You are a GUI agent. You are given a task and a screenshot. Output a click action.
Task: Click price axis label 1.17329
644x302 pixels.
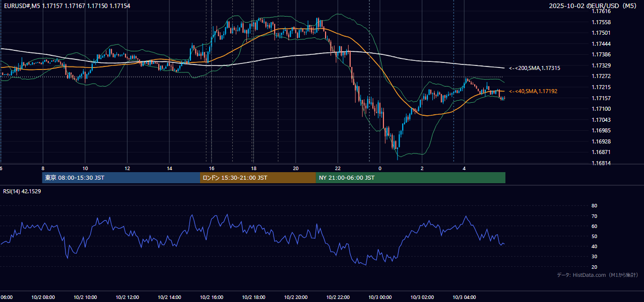tap(601, 65)
